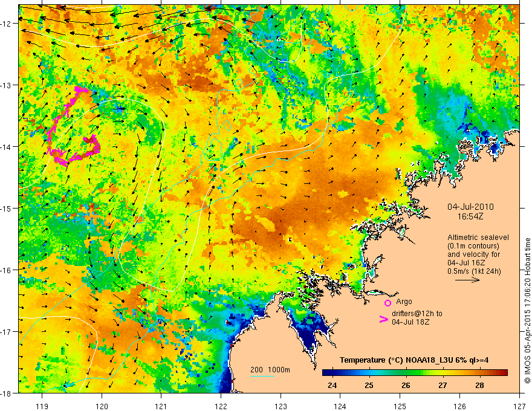Click the Altimetric sealevel legend text

coord(478,238)
